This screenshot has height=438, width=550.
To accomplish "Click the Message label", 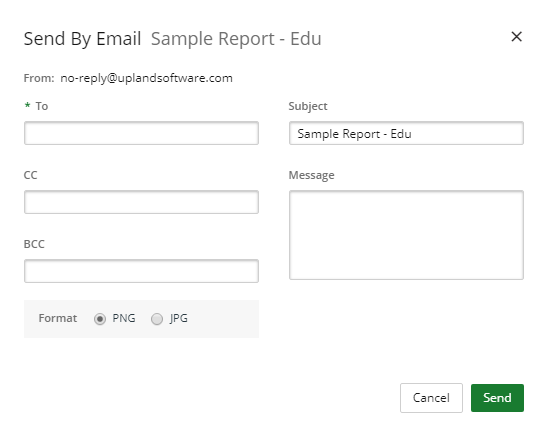I will coord(311,175).
